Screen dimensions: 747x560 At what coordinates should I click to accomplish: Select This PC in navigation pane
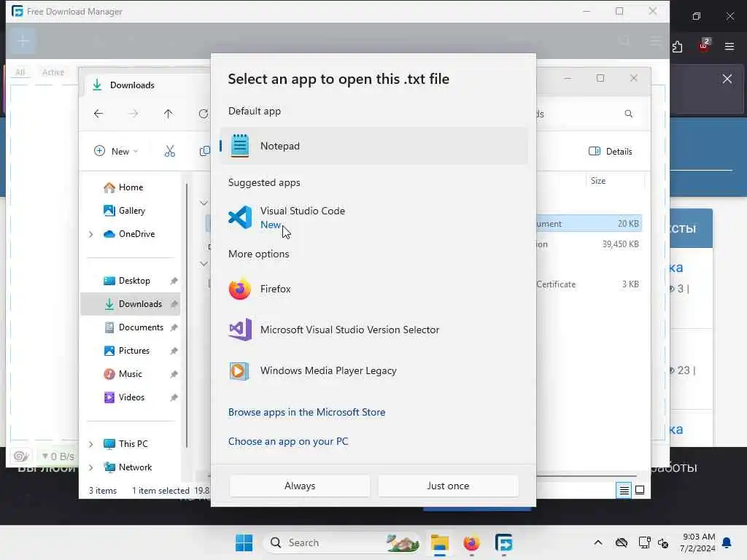tap(133, 444)
